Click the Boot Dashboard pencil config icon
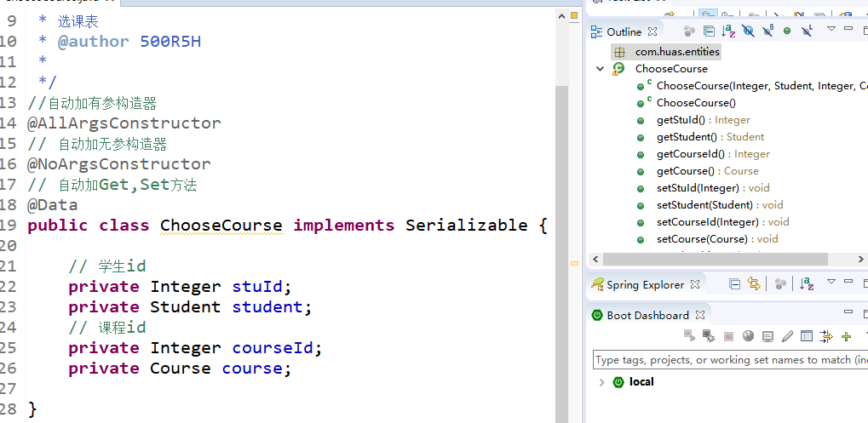The image size is (868, 423). pos(787,336)
